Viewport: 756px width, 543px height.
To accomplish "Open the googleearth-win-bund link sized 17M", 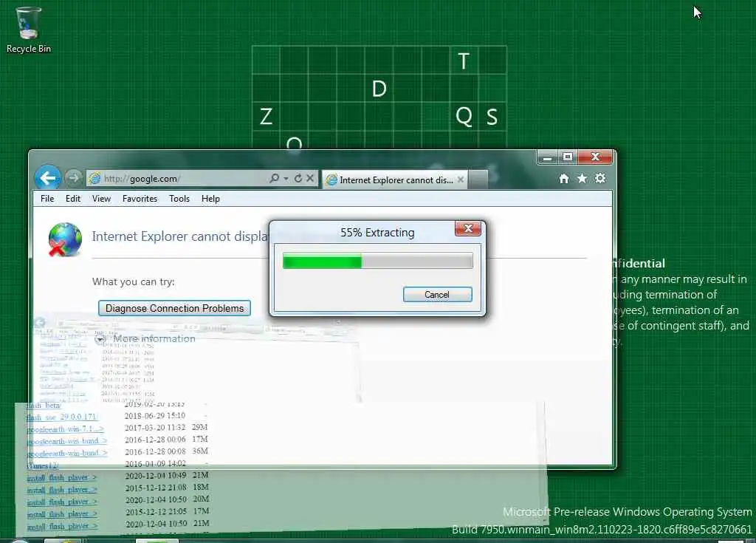I will click(66, 441).
